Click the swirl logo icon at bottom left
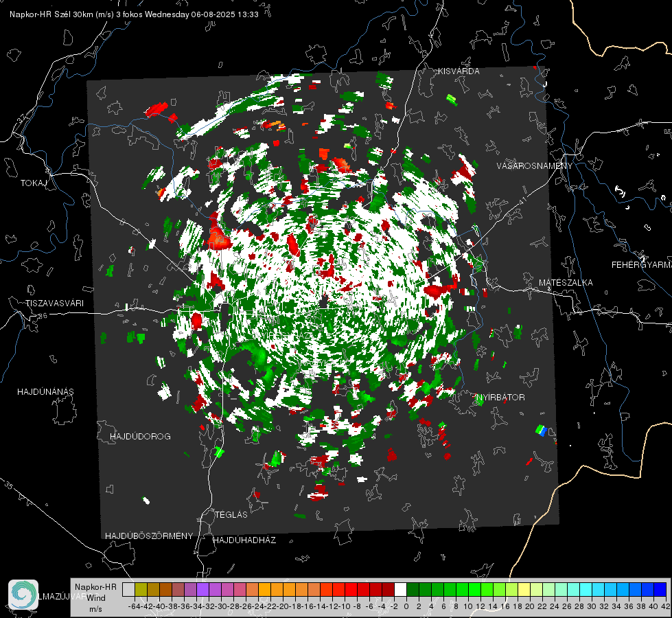This screenshot has height=618, width=672. click(x=23, y=595)
